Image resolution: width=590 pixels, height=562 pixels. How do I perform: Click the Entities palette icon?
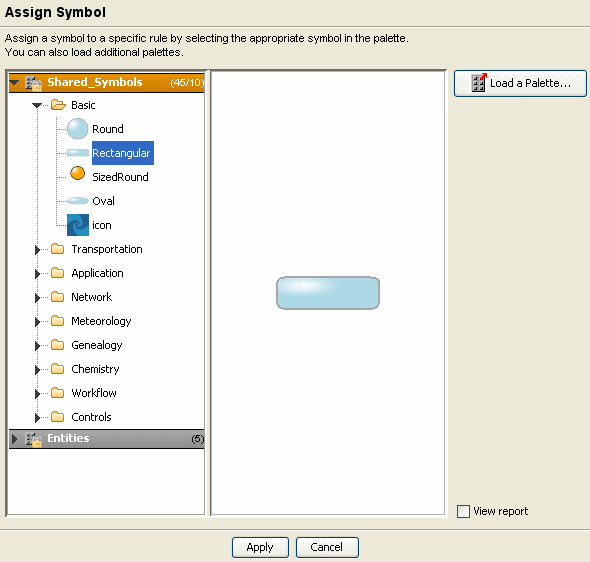[33, 439]
